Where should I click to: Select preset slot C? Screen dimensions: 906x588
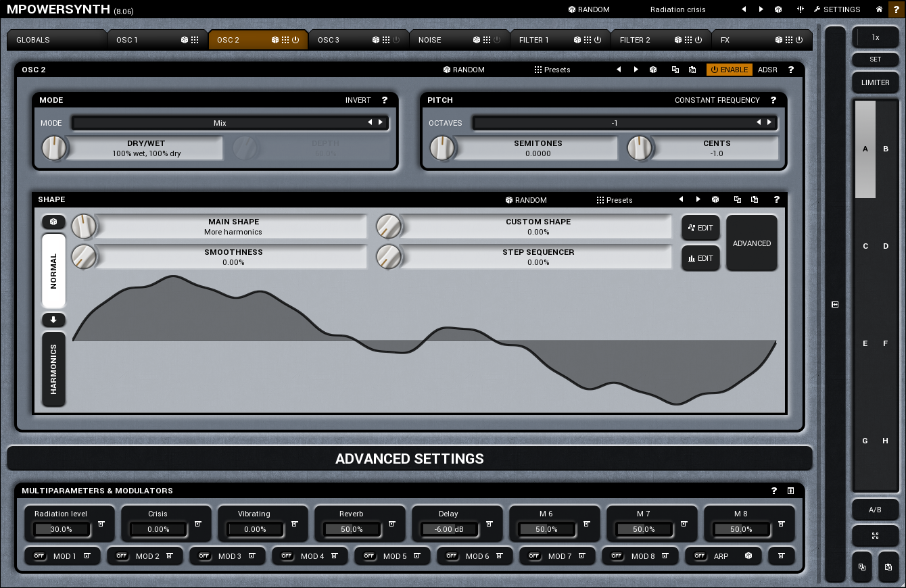click(x=865, y=246)
